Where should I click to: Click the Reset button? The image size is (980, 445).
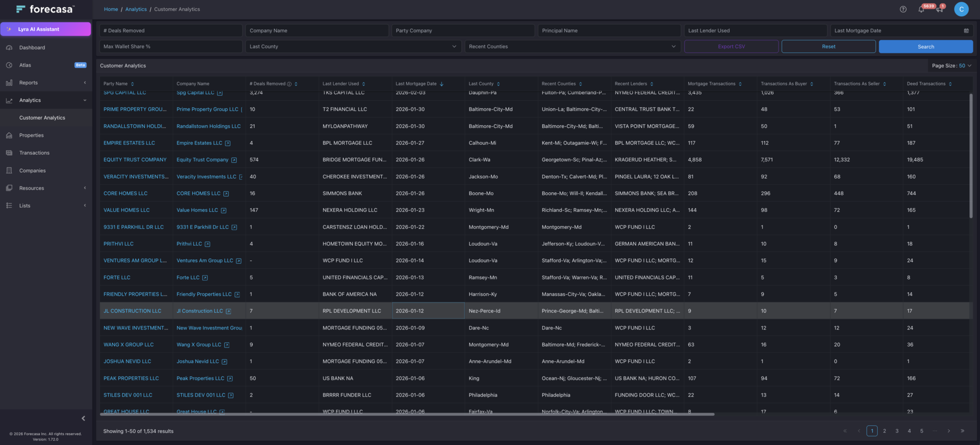coord(829,46)
